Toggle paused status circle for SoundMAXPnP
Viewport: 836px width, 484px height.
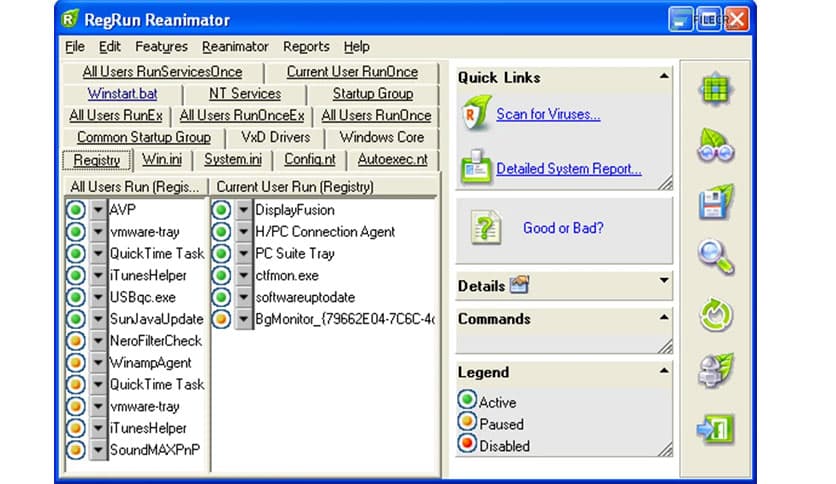tap(76, 450)
